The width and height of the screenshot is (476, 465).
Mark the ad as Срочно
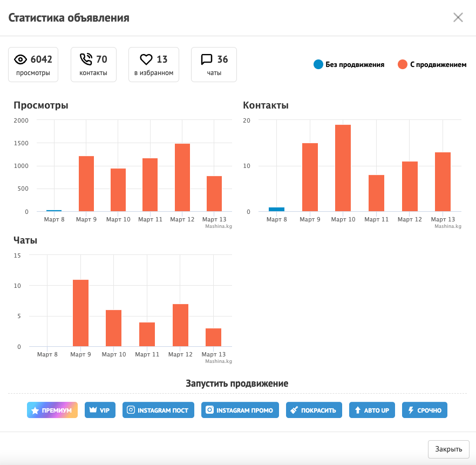coord(424,410)
